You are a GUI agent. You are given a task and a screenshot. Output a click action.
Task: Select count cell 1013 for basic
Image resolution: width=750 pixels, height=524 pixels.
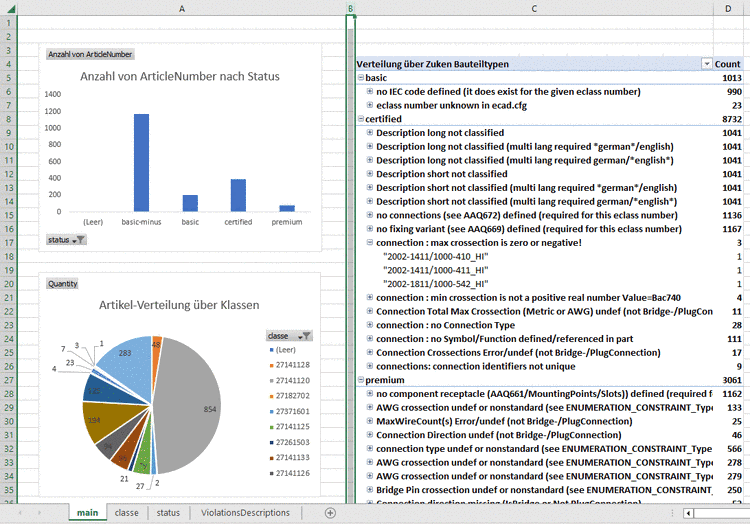coord(728,77)
